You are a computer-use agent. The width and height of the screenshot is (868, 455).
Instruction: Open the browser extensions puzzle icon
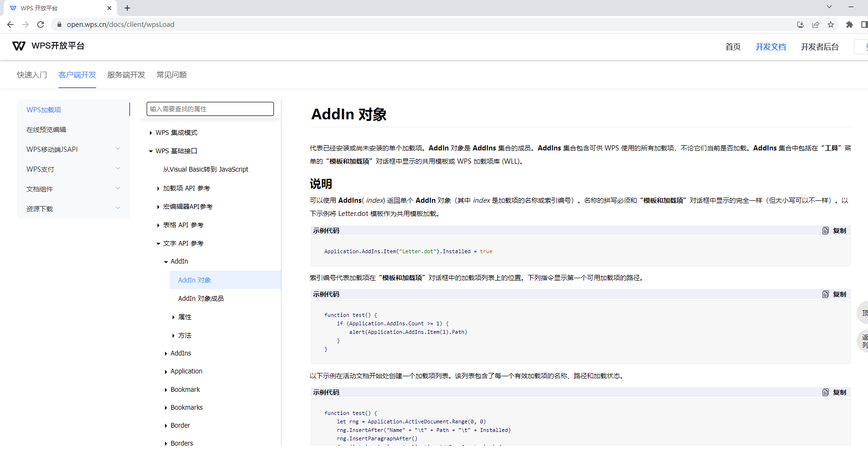[x=850, y=25]
